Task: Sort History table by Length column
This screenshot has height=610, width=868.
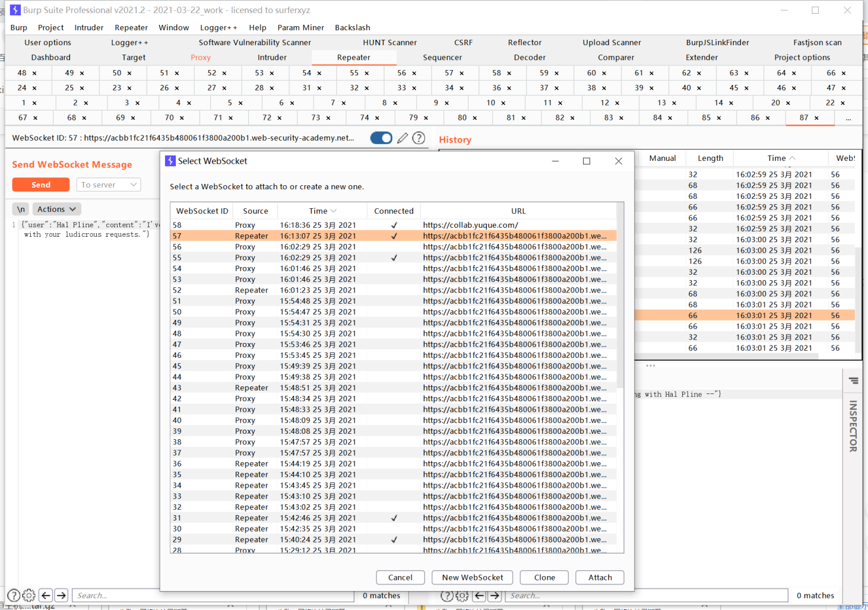Action: (710, 158)
